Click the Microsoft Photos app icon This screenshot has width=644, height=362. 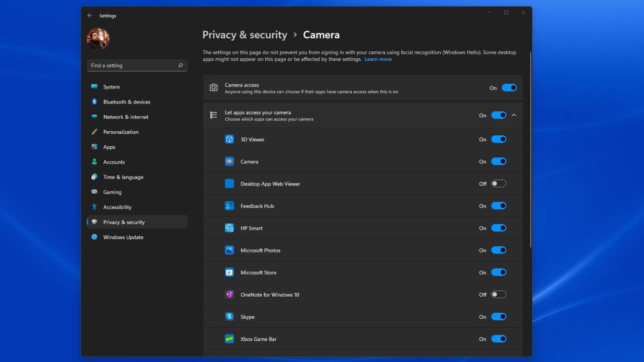point(229,250)
